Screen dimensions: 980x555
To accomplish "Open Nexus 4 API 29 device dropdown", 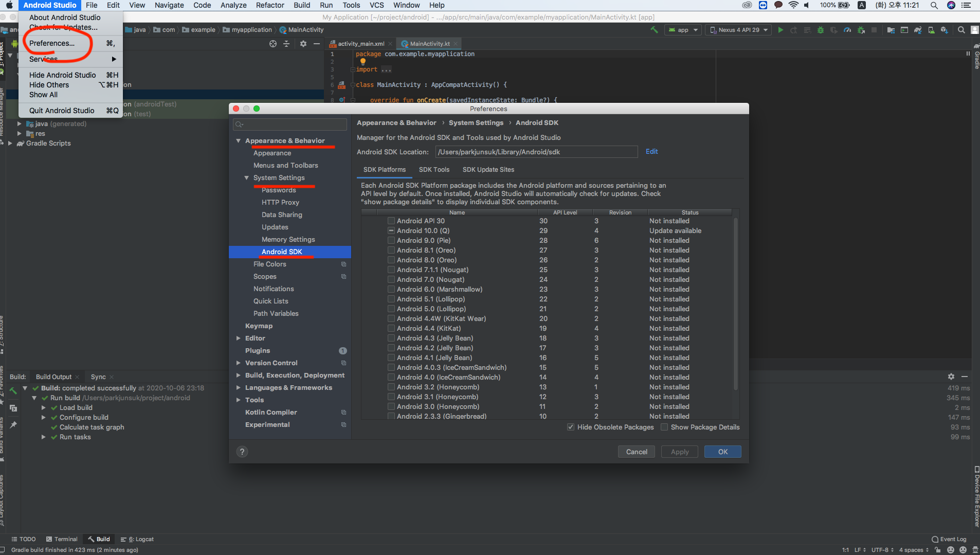I will (738, 30).
